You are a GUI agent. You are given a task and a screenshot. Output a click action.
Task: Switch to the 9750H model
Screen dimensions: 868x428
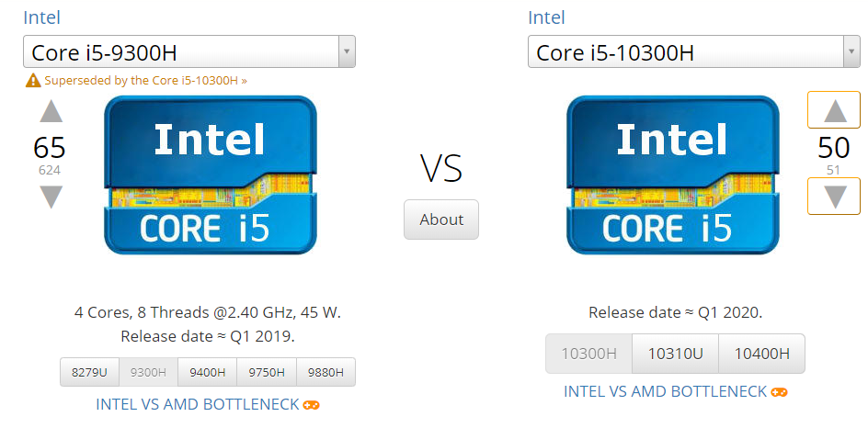(x=267, y=372)
